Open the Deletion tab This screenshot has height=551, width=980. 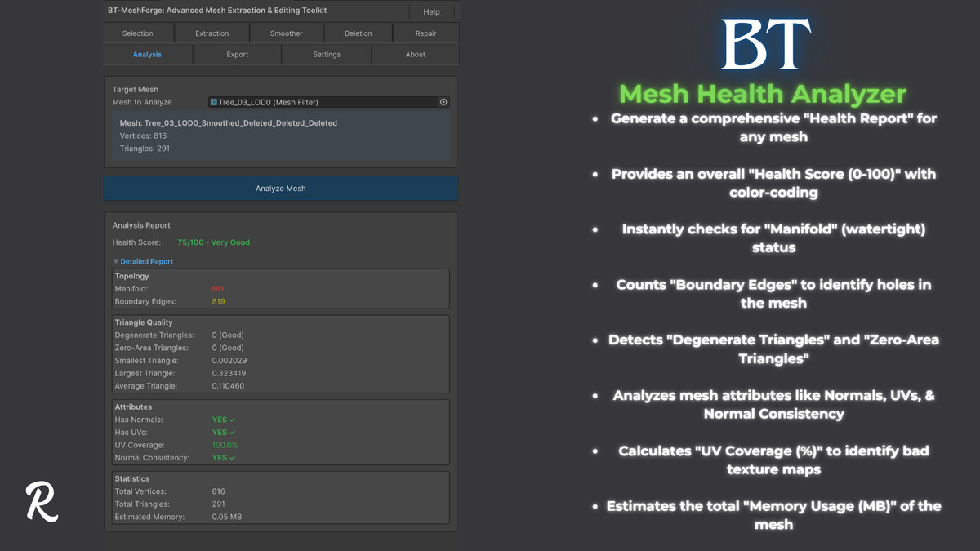pos(357,33)
